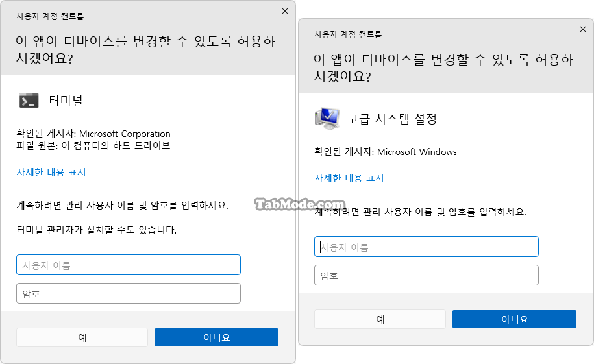
Task: Click left dialog's 사용자 계정 컨트롤 title
Action: [x=50, y=16]
